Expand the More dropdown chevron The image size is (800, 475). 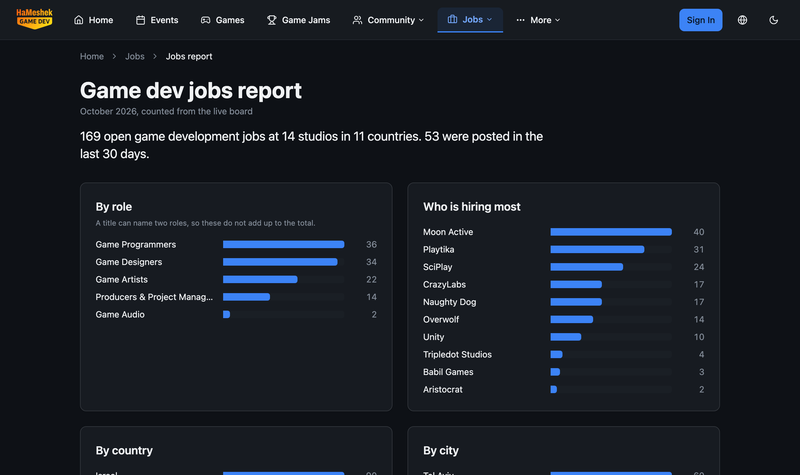tap(558, 20)
